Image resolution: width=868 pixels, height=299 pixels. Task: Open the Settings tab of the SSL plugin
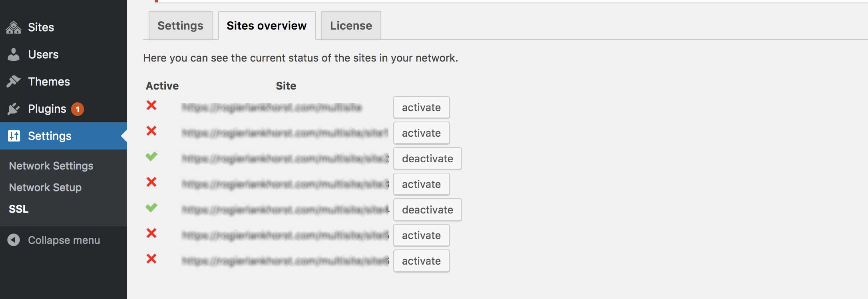pos(180,25)
